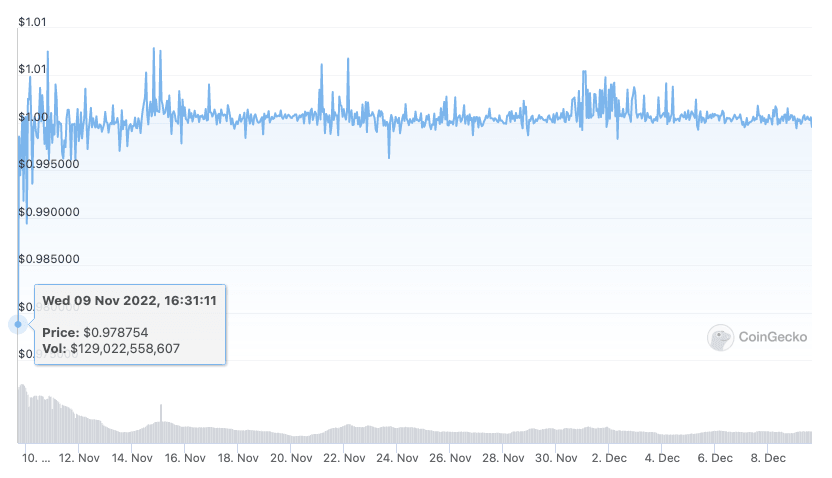The image size is (832, 478).
Task: Click the 18. Nov axis label
Action: [x=238, y=458]
